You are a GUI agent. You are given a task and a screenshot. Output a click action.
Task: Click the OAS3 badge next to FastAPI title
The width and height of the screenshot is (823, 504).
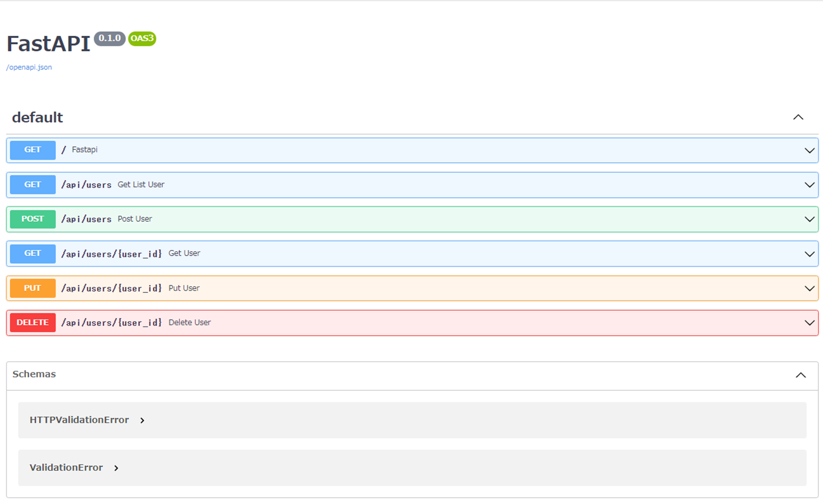coord(141,39)
